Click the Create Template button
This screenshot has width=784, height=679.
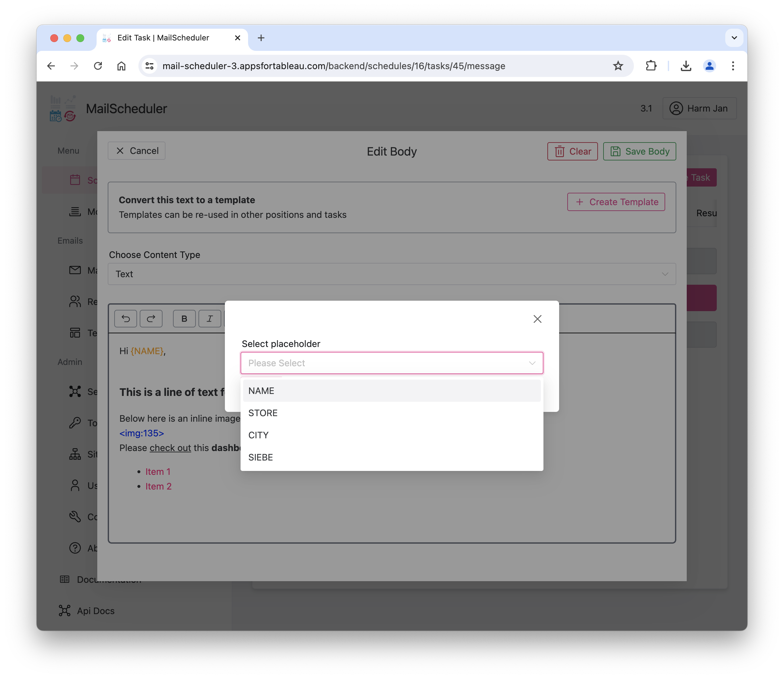click(x=616, y=202)
